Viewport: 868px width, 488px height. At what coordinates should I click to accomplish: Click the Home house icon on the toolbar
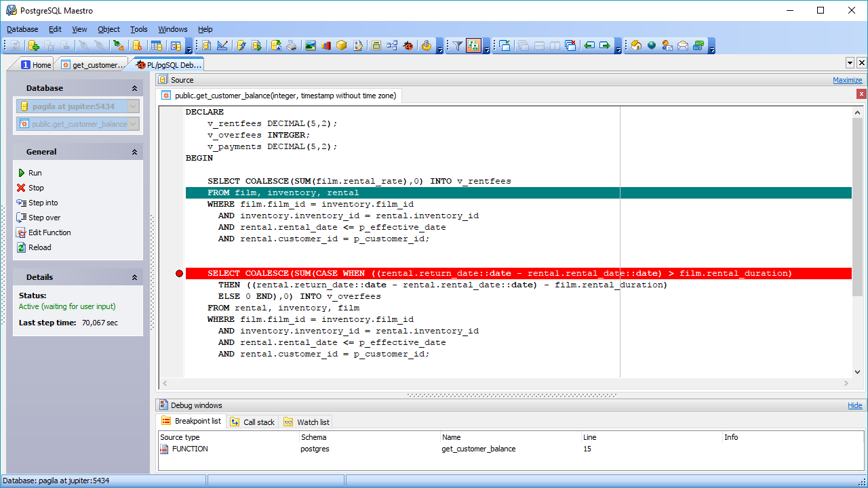(635, 45)
